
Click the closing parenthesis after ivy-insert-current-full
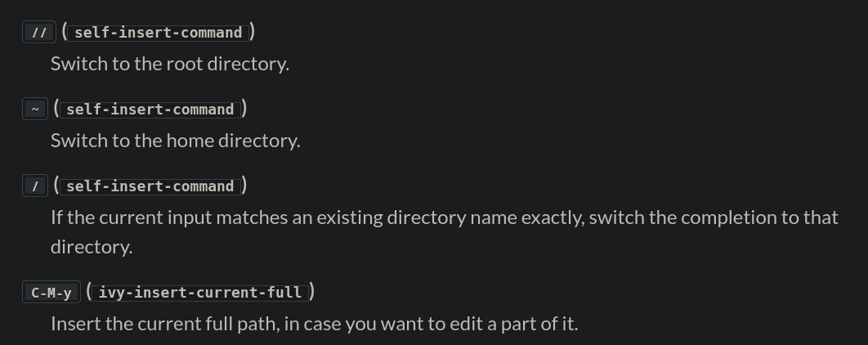312,292
